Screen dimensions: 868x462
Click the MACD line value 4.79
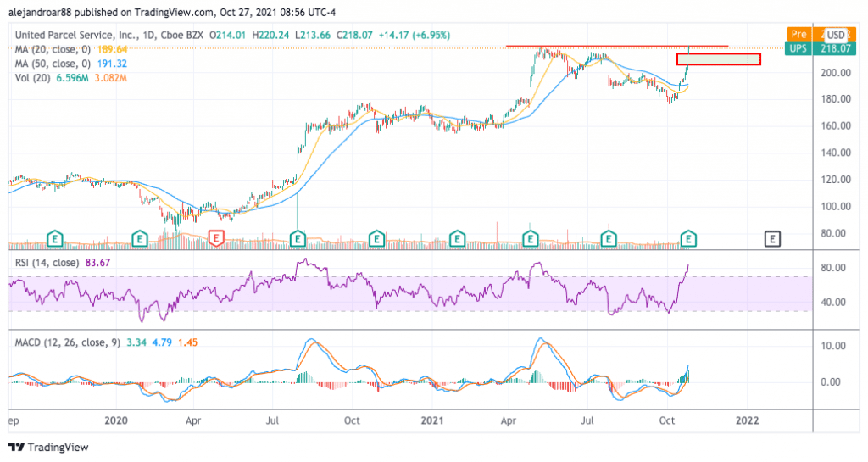pos(162,342)
